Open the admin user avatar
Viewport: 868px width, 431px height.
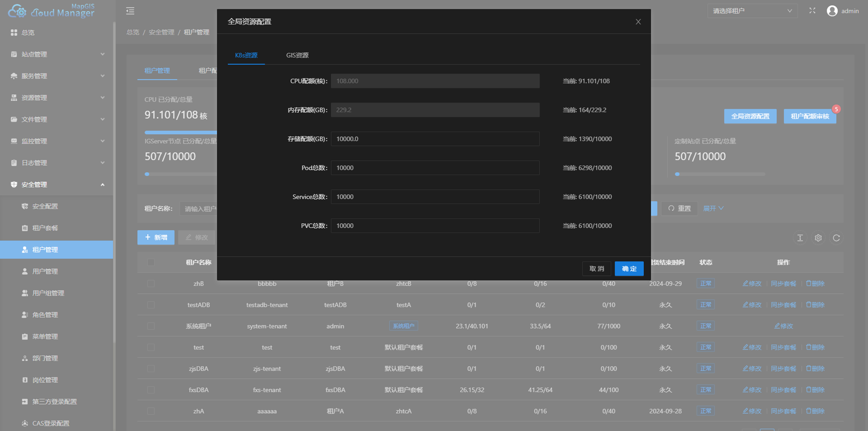pos(832,11)
